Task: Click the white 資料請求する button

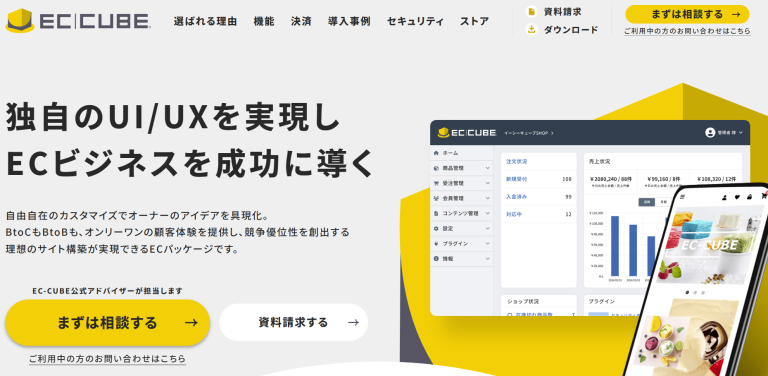Action: click(293, 322)
